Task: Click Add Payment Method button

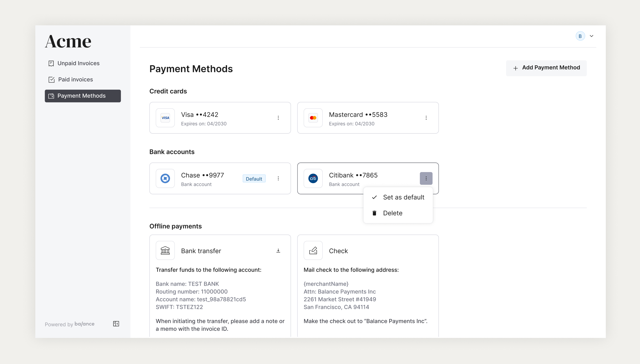Action: [x=546, y=68]
